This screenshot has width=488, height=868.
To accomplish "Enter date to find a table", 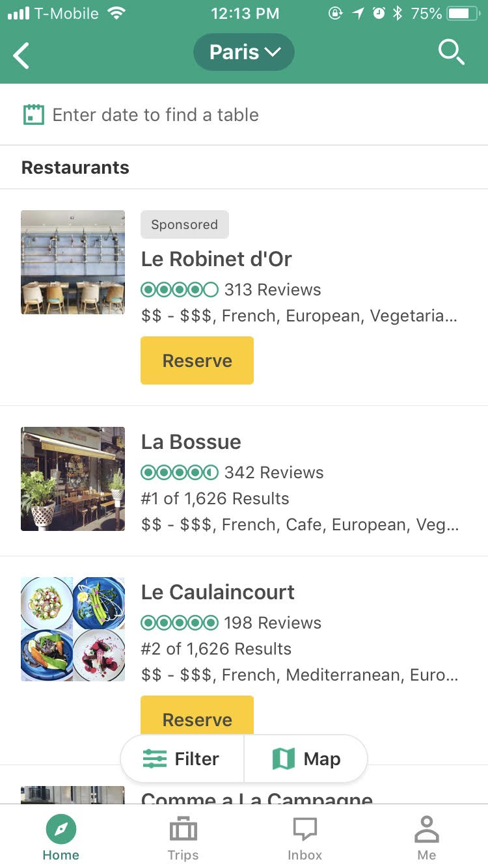I will pyautogui.click(x=156, y=115).
